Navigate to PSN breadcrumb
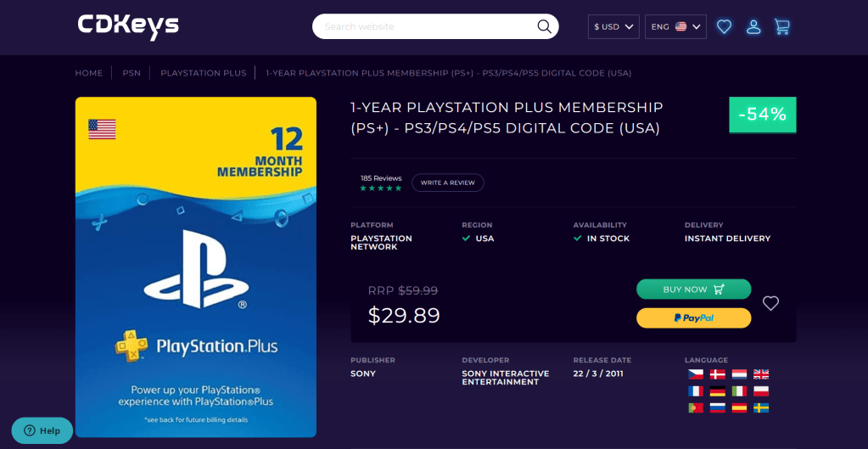Viewport: 868px width, 449px height. click(132, 73)
